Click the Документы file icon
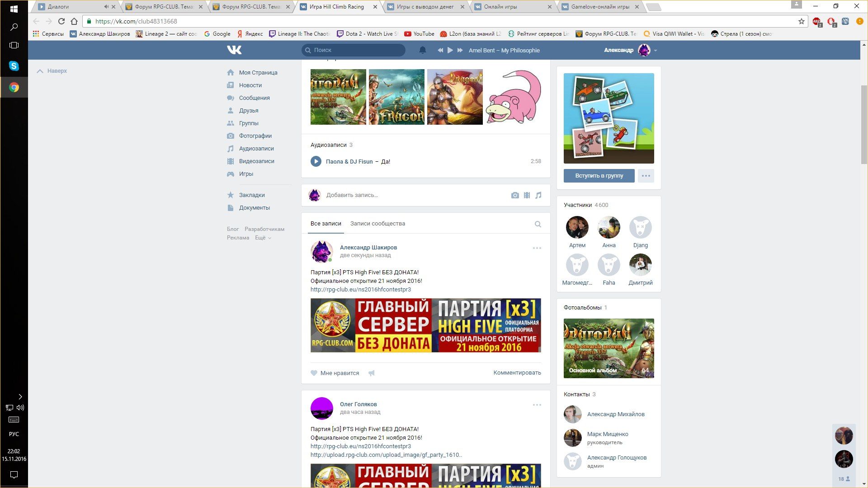Image resolution: width=868 pixels, height=488 pixels. [231, 207]
